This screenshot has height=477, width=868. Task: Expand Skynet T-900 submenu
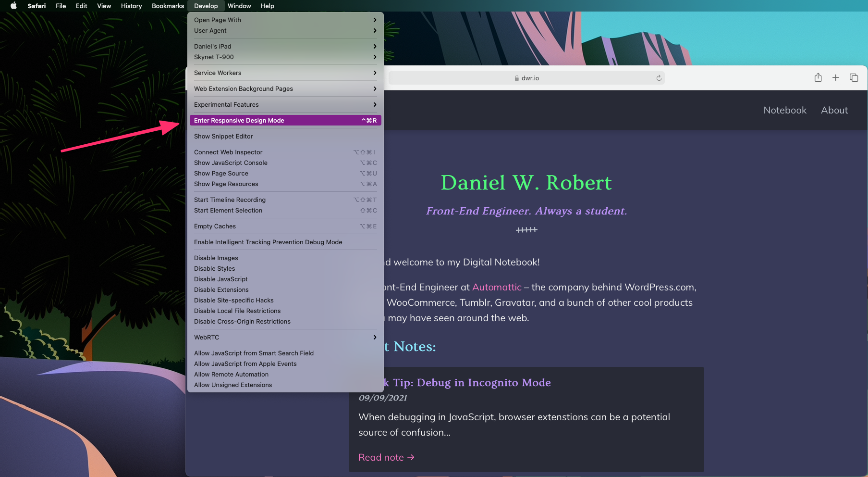(x=285, y=57)
